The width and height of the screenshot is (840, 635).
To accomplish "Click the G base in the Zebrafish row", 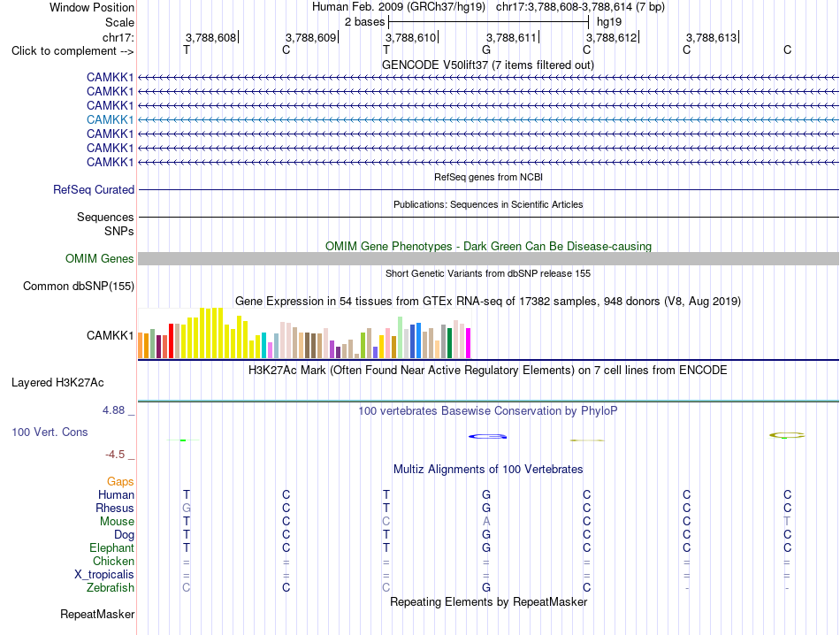I will pyautogui.click(x=486, y=588).
